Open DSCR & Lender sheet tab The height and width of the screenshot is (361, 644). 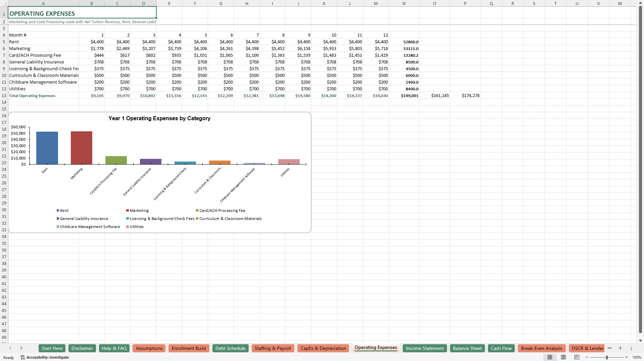coord(587,348)
